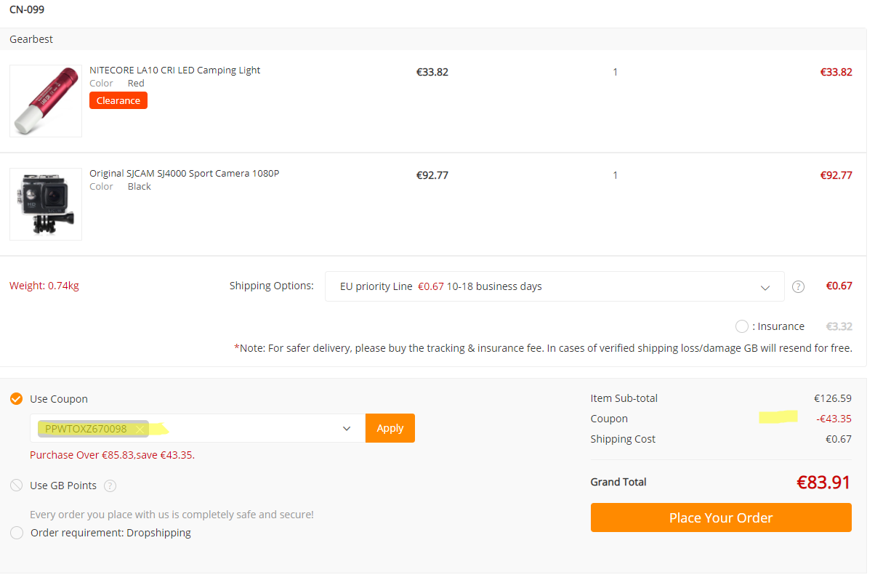Open the NITECORE camping light product image
Viewport: 883px width, 588px height.
pos(46,101)
